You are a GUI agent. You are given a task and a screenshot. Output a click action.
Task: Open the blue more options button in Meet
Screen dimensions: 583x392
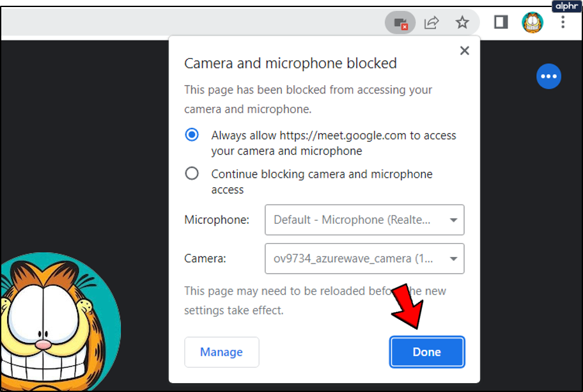tap(548, 77)
